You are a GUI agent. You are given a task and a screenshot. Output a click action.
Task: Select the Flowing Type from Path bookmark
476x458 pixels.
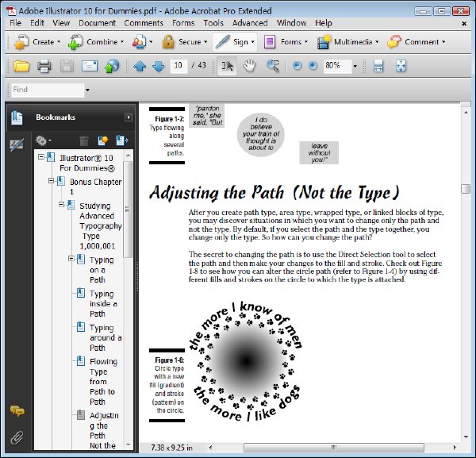[103, 382]
